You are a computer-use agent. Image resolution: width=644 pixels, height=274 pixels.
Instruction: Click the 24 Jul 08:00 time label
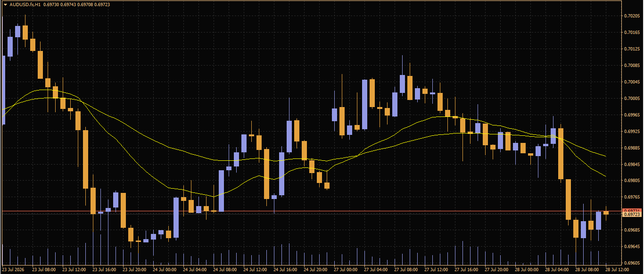click(225, 270)
